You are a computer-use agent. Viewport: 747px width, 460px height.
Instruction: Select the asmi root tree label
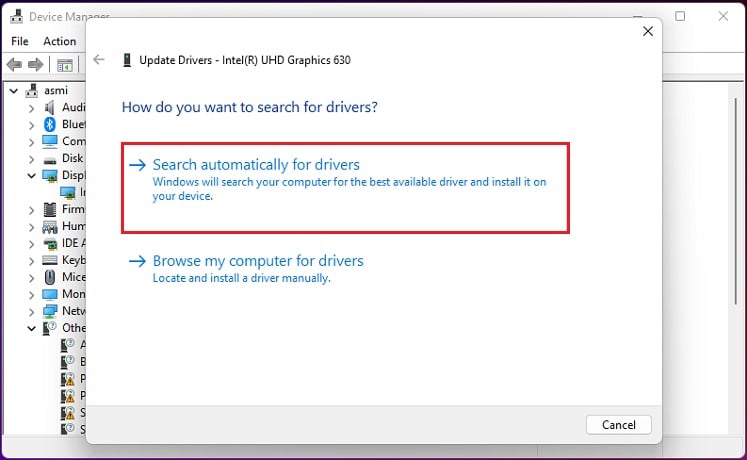pyautogui.click(x=56, y=90)
